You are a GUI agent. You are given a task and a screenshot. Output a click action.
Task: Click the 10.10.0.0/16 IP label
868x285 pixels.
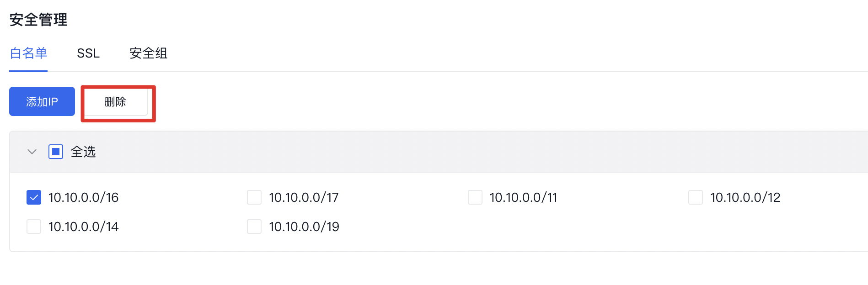pyautogui.click(x=84, y=197)
